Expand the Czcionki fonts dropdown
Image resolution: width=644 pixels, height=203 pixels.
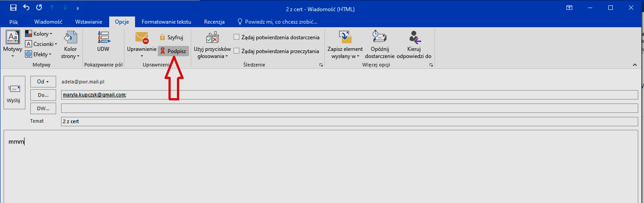(40, 44)
